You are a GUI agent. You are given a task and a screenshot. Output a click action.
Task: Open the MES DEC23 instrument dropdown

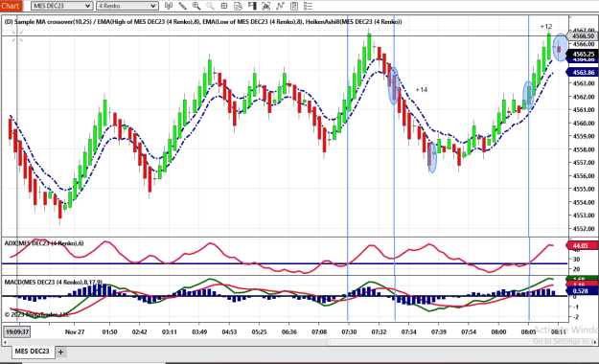pyautogui.click(x=61, y=6)
